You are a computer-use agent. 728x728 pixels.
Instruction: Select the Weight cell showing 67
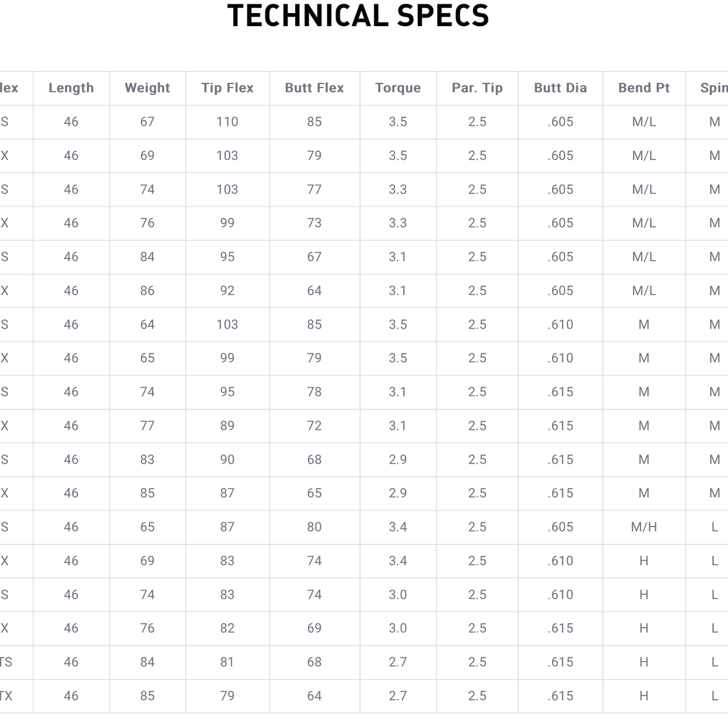coord(147,122)
